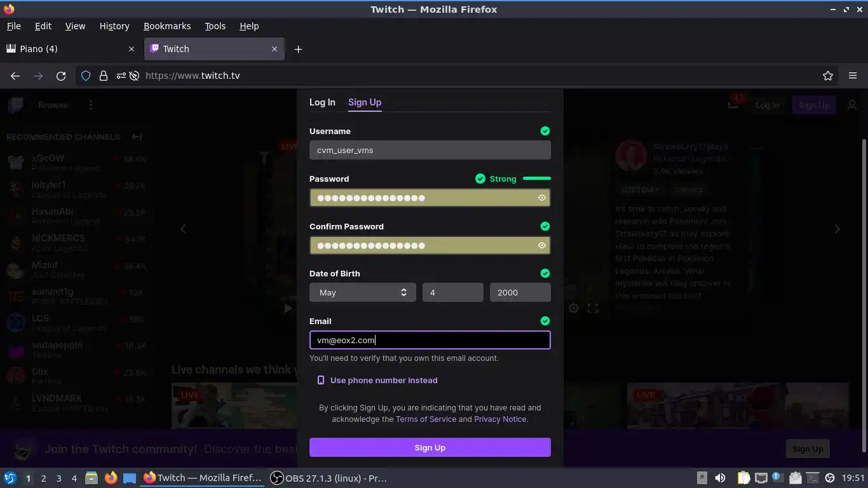The image size is (868, 488).
Task: Open the site permissions icon in address bar
Action: tap(121, 76)
